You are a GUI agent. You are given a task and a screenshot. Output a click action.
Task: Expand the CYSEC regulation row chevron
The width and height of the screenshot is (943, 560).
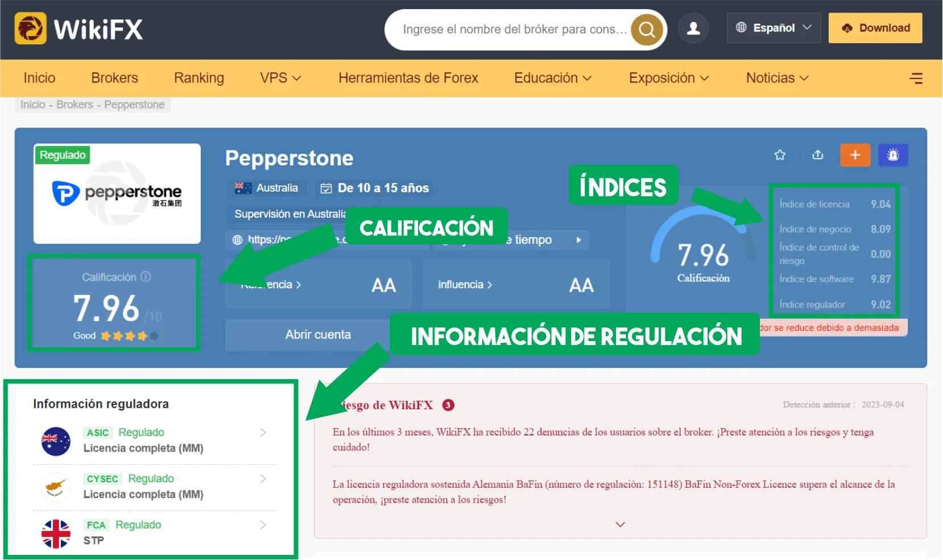pyautogui.click(x=263, y=479)
